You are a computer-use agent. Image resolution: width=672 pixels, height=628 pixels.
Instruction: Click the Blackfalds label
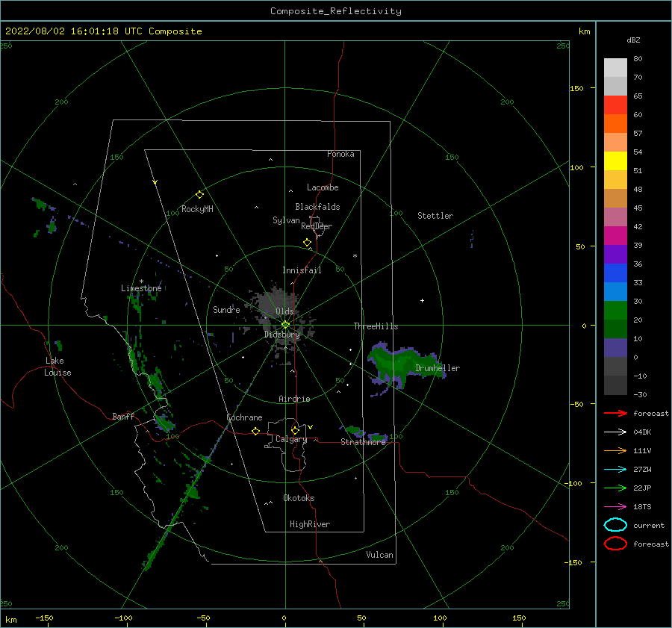tap(317, 207)
